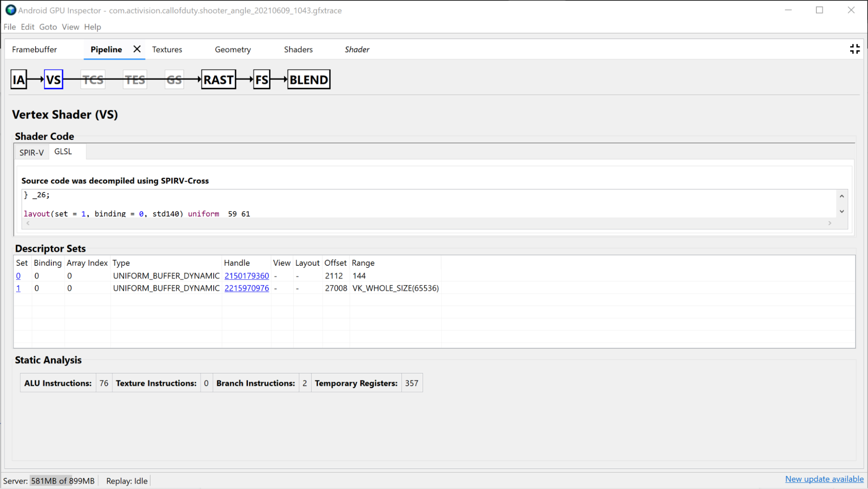Open the Framebuffer panel tab

(x=34, y=50)
